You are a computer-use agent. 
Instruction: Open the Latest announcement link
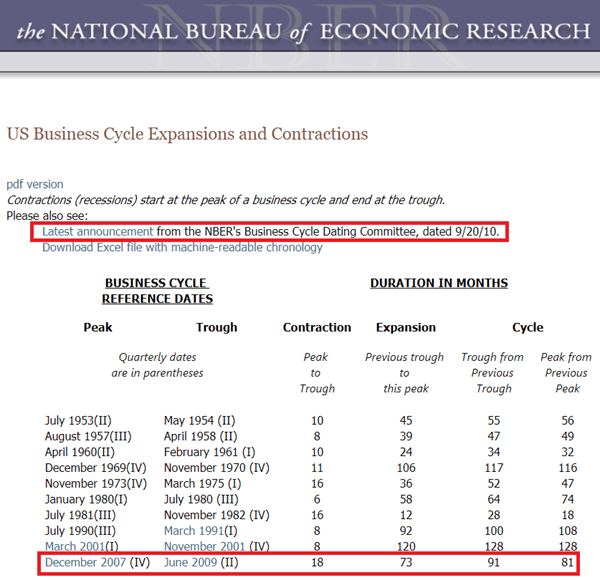pos(98,231)
